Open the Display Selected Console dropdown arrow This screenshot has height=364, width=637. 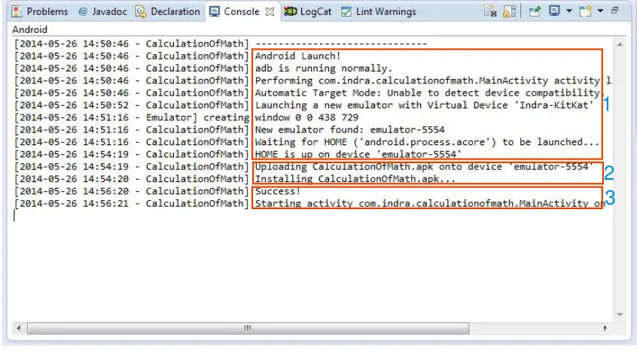point(569,11)
